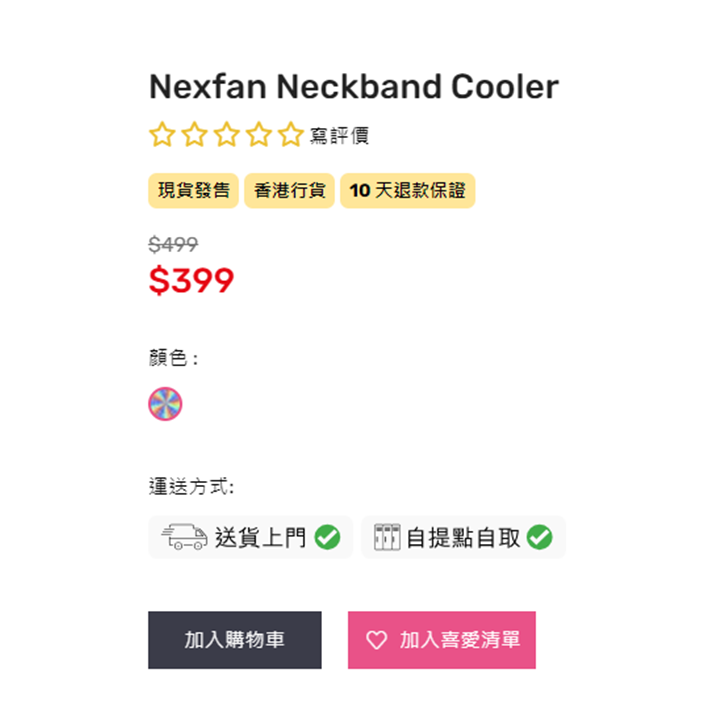Click the first rating star

point(161,135)
